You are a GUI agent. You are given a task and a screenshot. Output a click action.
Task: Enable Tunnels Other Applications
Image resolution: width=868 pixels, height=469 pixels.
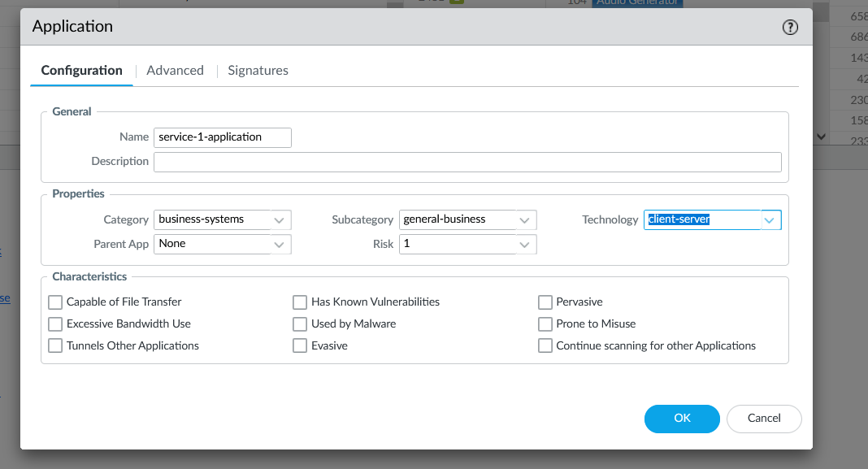tap(54, 345)
